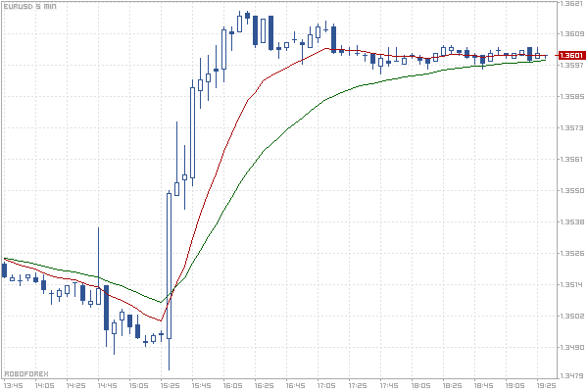Click the 16:05 time label
The height and width of the screenshot is (392, 588).
pos(232,385)
